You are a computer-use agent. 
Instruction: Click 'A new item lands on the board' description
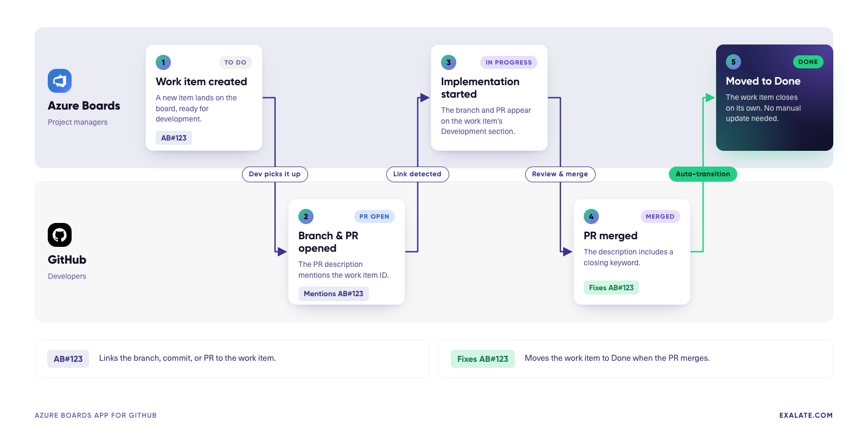point(196,108)
